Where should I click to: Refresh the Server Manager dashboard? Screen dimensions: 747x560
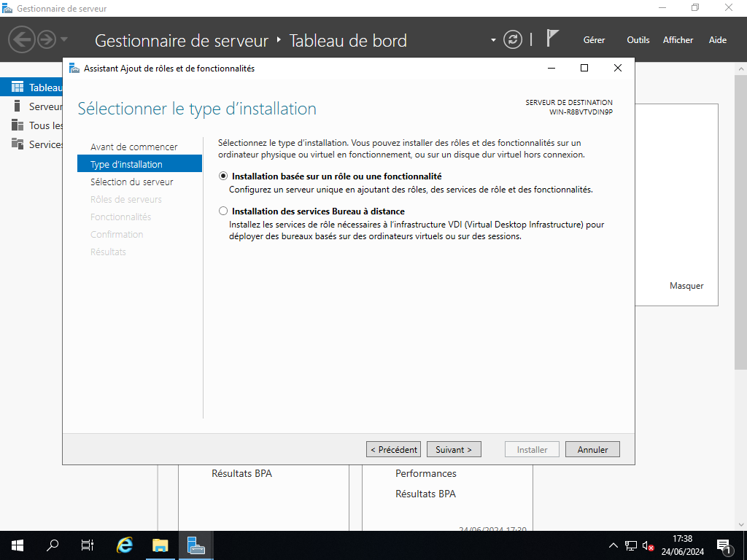514,39
